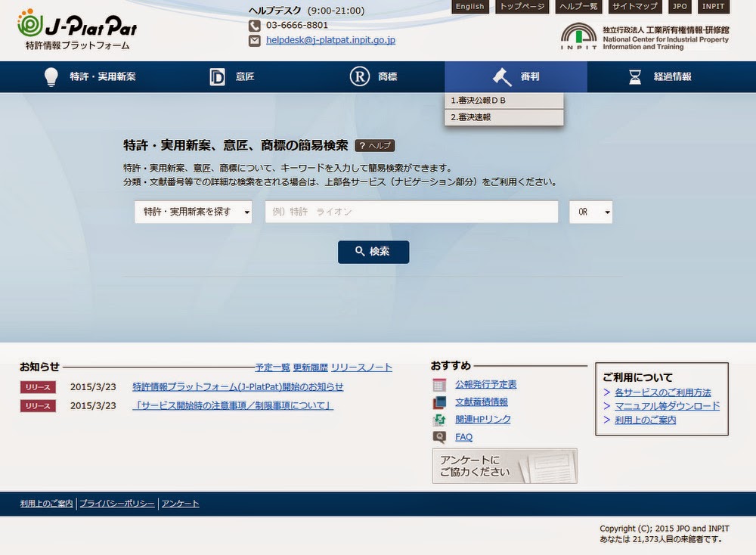Open 各サービスのご利用方法
This screenshot has width=756, height=555.
[663, 392]
